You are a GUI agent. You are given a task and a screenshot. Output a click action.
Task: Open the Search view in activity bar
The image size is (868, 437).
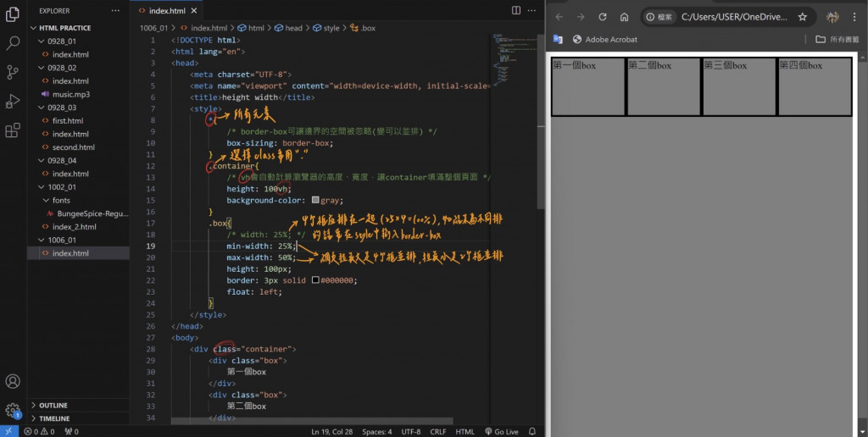click(x=13, y=41)
